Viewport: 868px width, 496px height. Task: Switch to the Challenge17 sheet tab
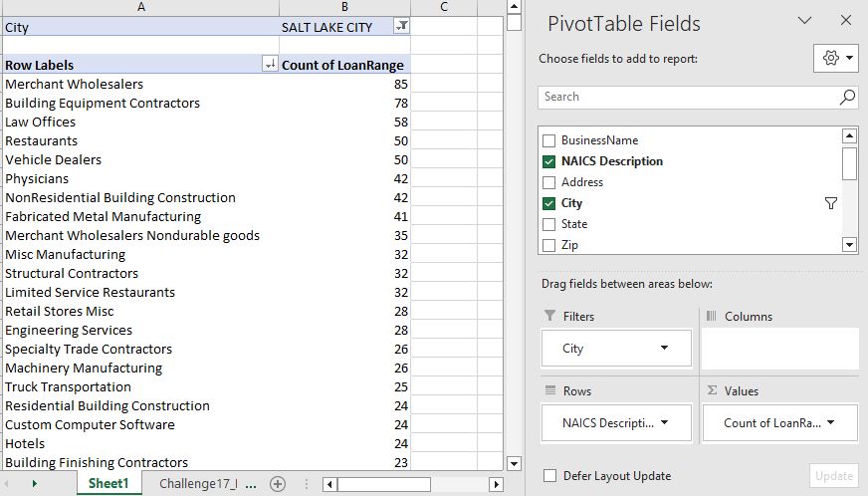click(x=198, y=484)
